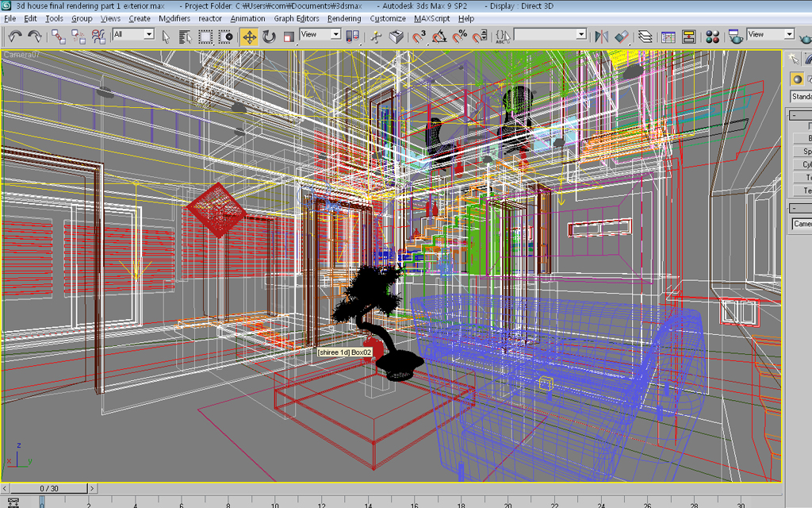Open the Material Editor spheres icon
Viewport: 812px width, 508px height.
tap(712, 36)
